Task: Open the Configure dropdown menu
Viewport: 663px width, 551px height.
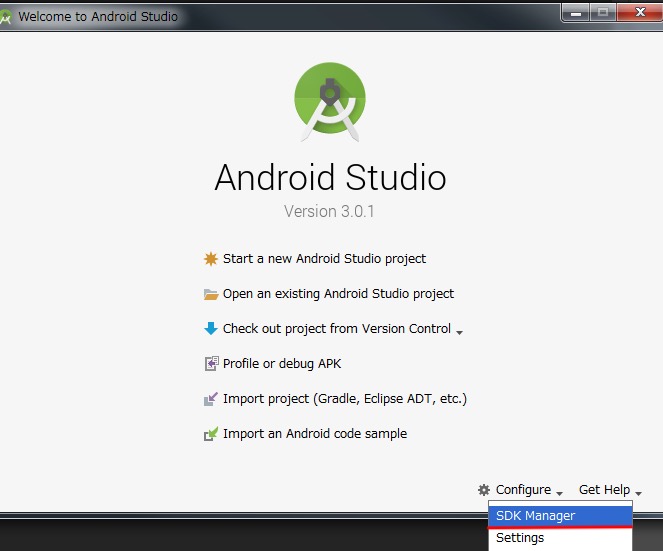Action: [529, 490]
